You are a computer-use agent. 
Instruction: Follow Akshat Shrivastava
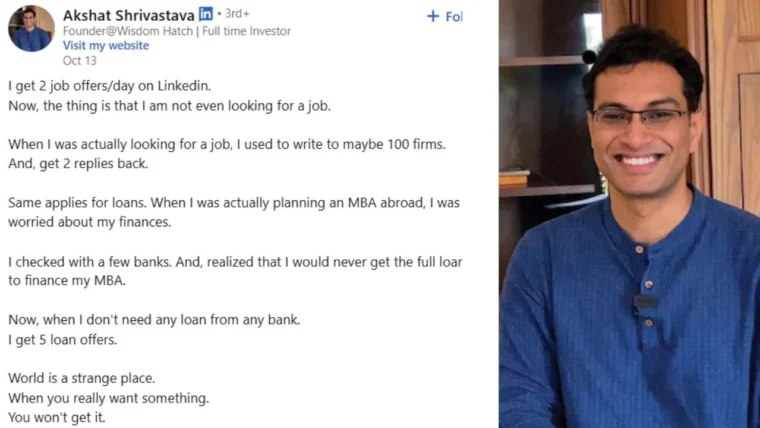pos(444,16)
